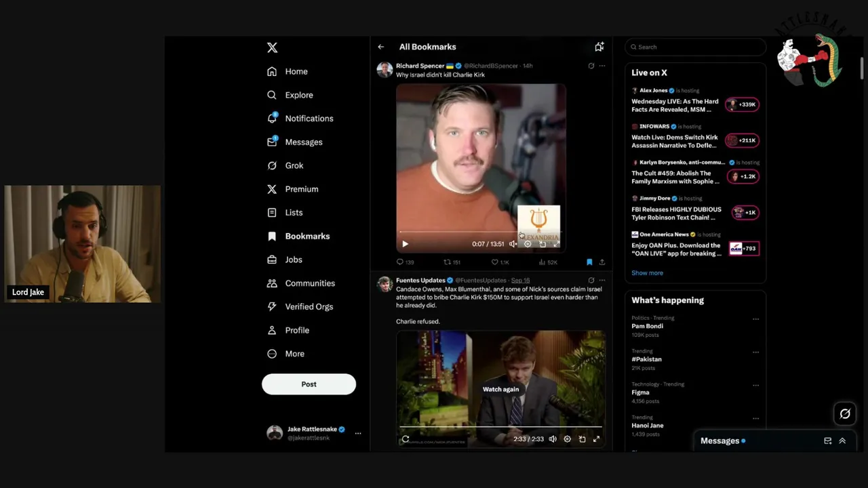Click the Post button
This screenshot has width=868, height=488.
(x=309, y=384)
